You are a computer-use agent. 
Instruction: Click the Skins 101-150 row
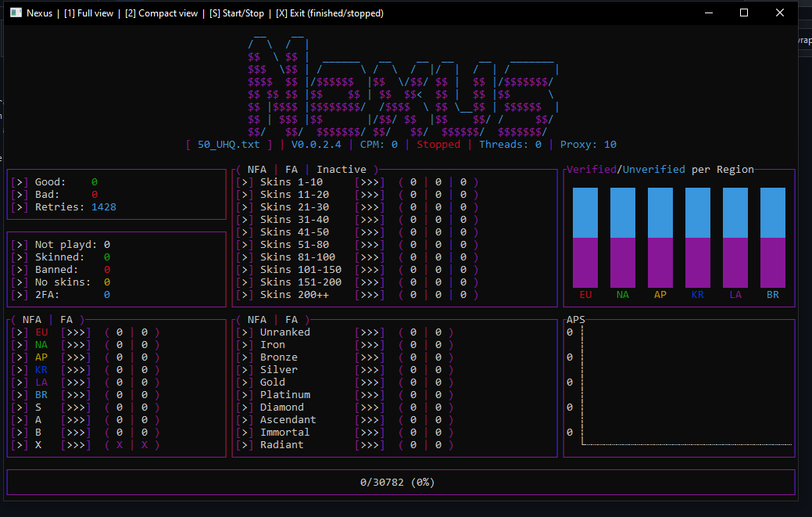[357, 269]
